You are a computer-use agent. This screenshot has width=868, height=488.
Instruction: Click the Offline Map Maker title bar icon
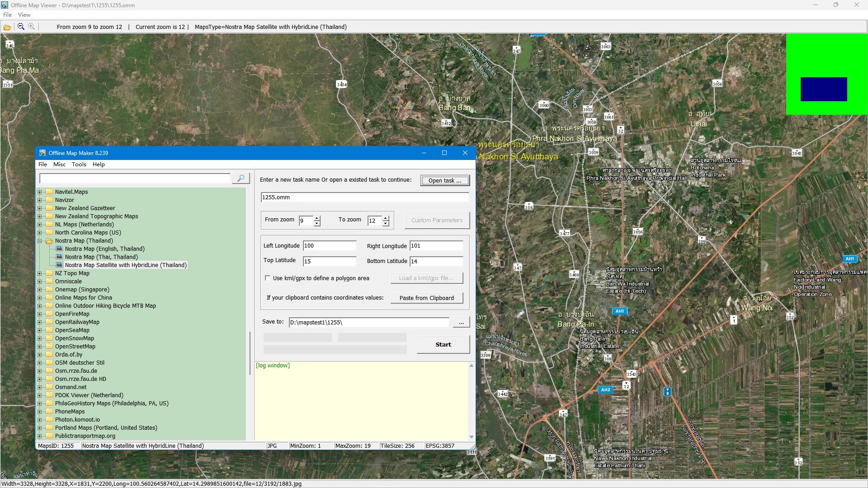pyautogui.click(x=42, y=153)
